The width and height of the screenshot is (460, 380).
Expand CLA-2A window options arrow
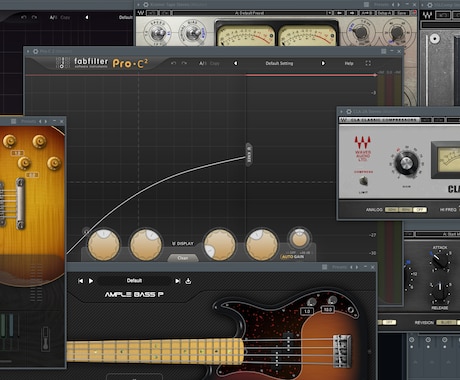tap(341, 112)
